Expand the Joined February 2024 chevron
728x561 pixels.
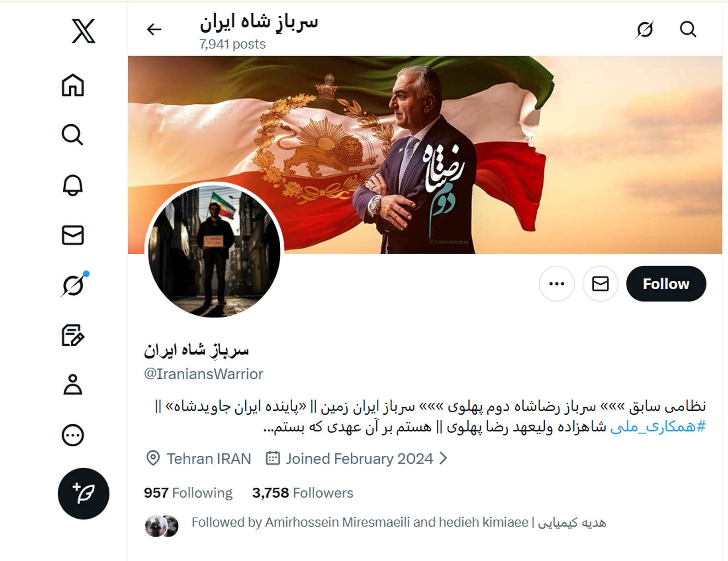pyautogui.click(x=444, y=458)
